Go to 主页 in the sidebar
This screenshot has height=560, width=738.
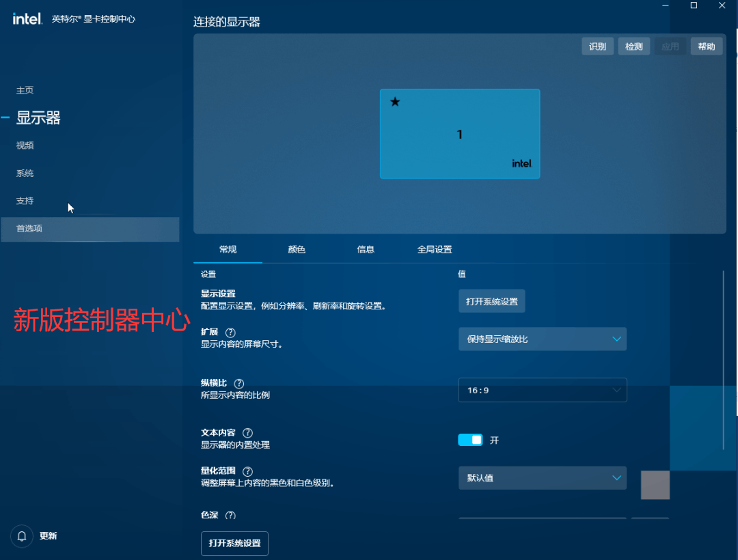click(25, 90)
